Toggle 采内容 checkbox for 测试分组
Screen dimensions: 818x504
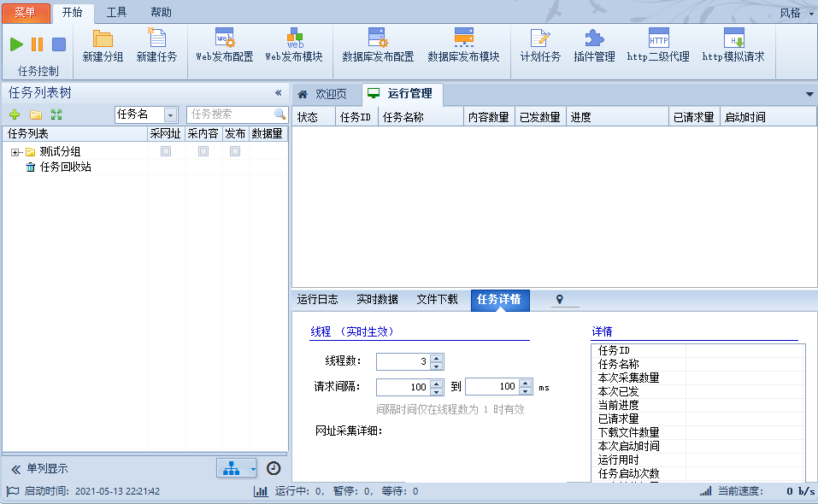click(x=203, y=151)
